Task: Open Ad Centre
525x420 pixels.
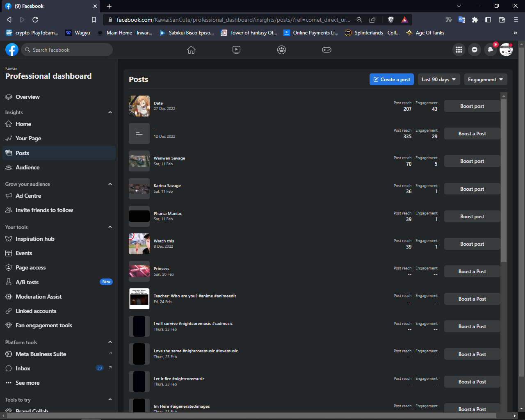Action: [x=59, y=196]
